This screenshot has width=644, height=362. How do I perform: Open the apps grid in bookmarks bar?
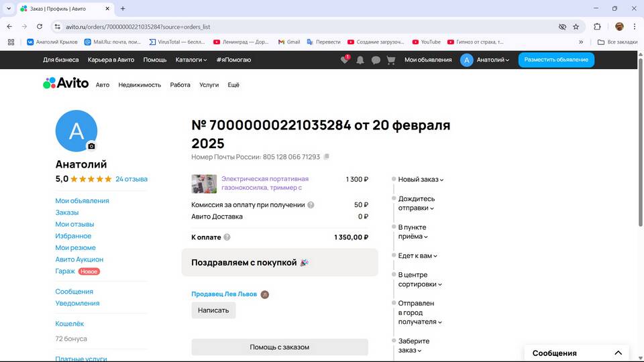(x=11, y=42)
